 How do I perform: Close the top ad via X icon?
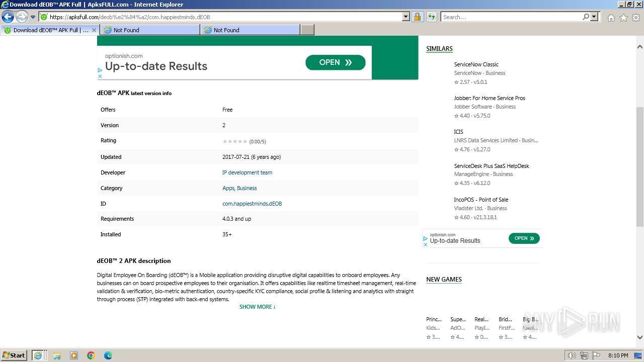click(100, 76)
